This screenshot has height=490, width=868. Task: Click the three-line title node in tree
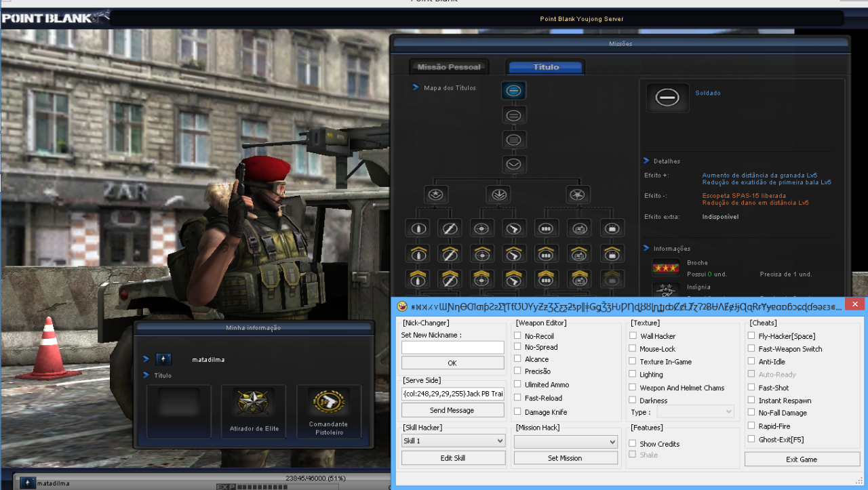coord(513,140)
